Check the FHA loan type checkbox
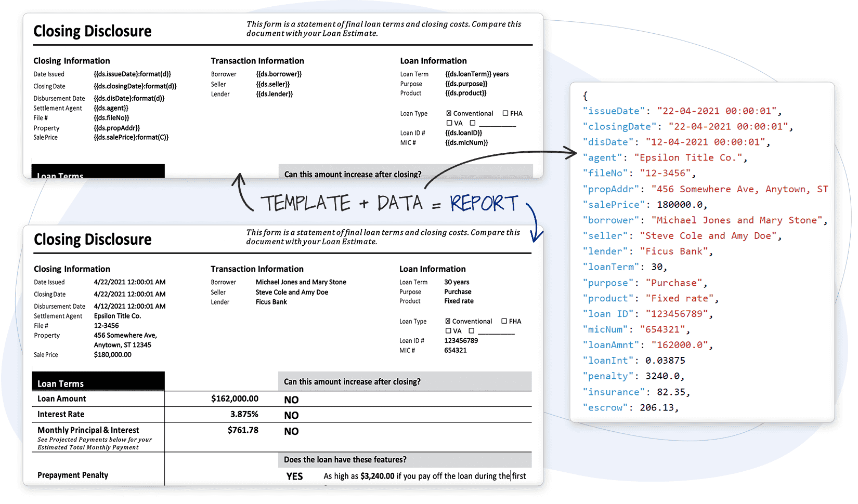This screenshot has width=858, height=504. pos(504,321)
